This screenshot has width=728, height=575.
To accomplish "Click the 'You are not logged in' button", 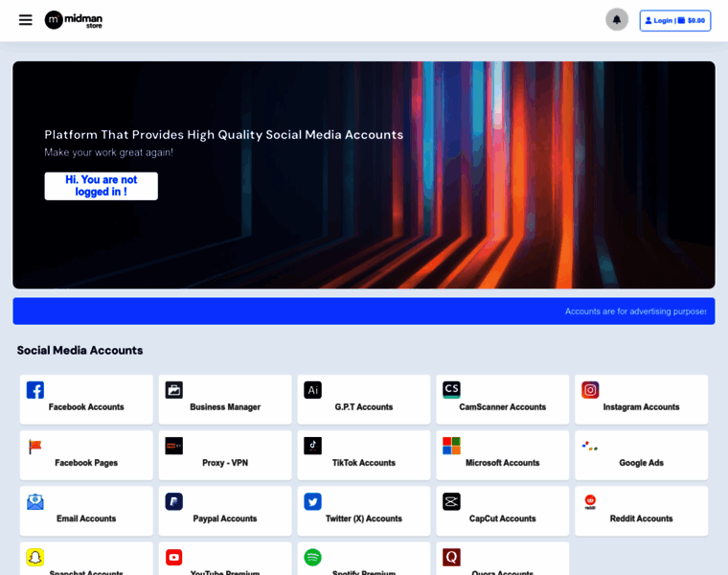I will 101,186.
